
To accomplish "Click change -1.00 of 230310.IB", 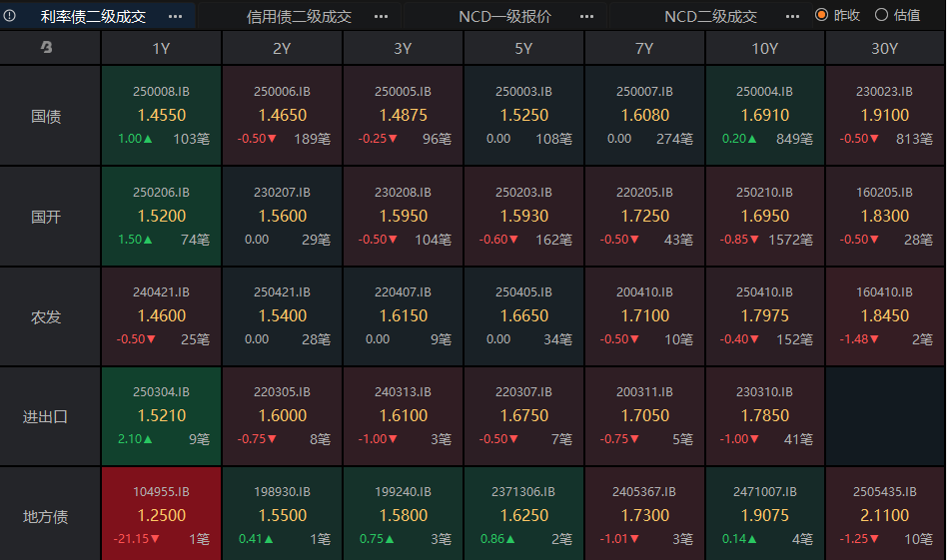I will point(738,439).
